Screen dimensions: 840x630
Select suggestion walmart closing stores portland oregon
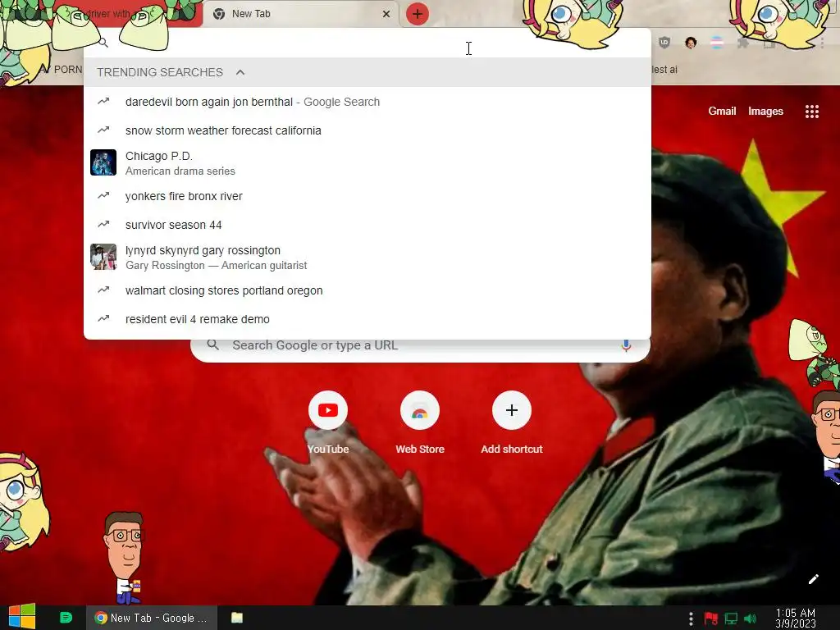[367, 290]
